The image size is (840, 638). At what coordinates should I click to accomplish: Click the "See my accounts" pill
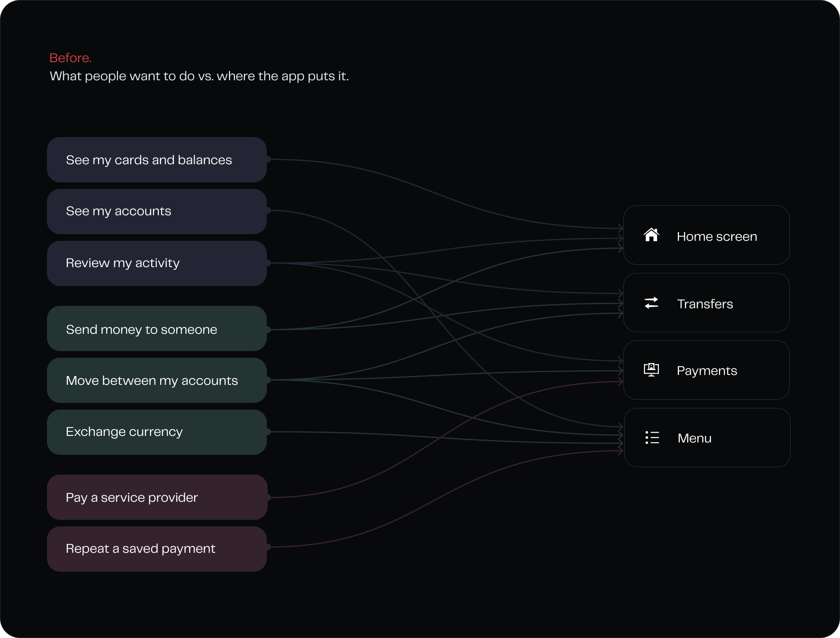tap(157, 212)
